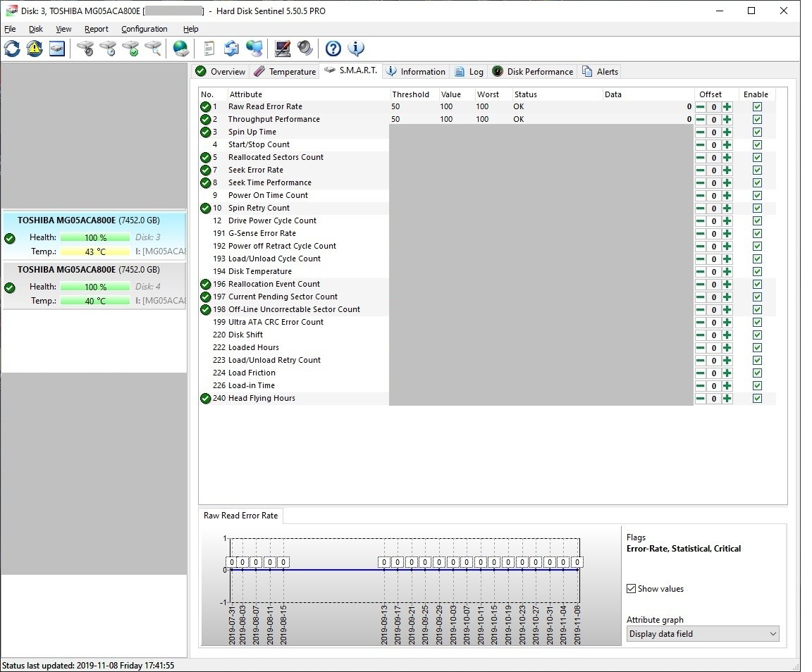Switch to the Overview tab

point(221,71)
